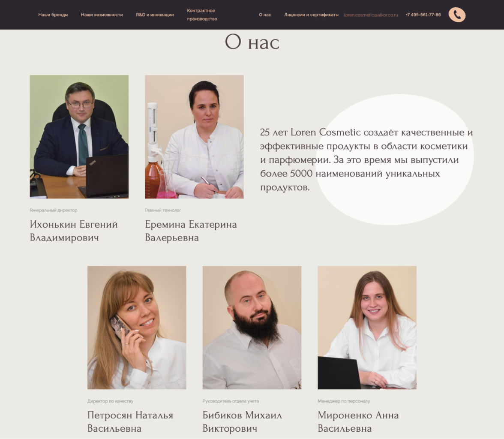Click the О нас page heading

252,42
